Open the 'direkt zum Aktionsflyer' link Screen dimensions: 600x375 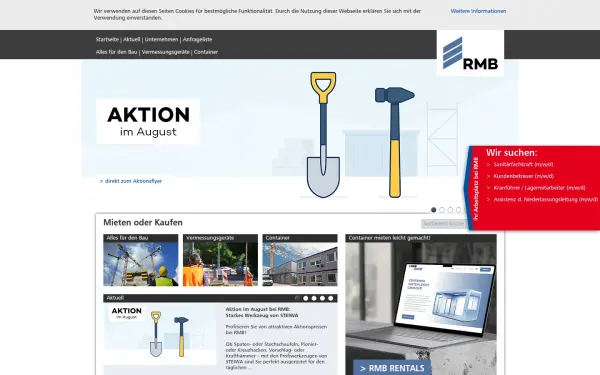[x=131, y=181]
